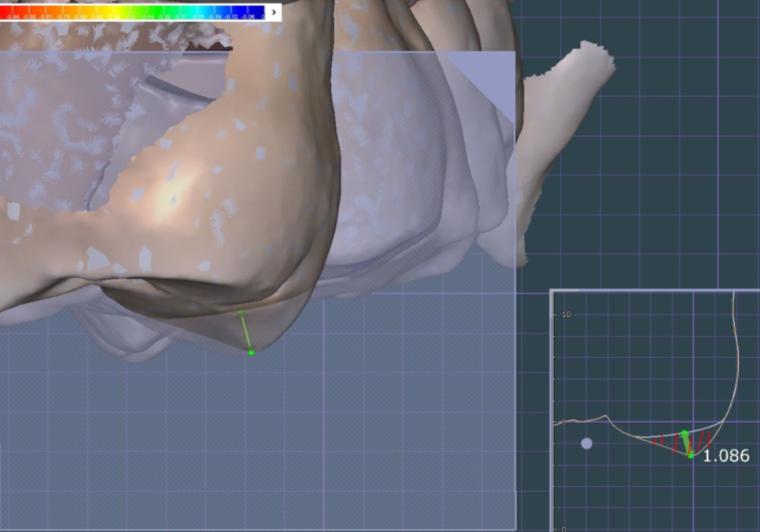The height and width of the screenshot is (532, 760).
Task: Select the upper green point in the cross-section view
Action: click(684, 433)
